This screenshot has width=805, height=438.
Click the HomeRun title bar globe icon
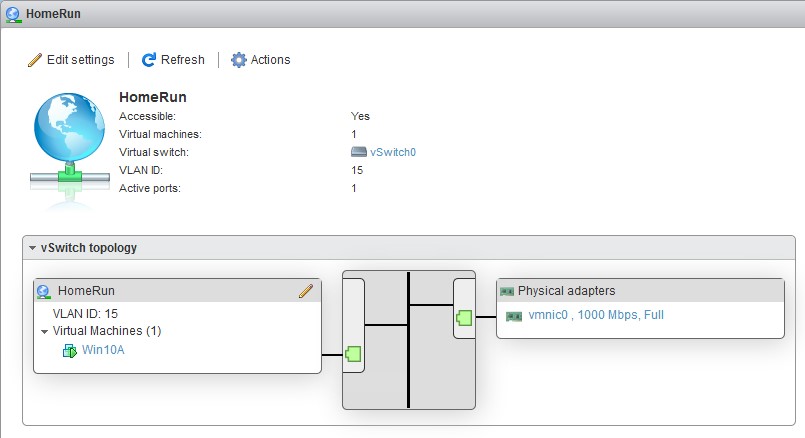(13, 15)
